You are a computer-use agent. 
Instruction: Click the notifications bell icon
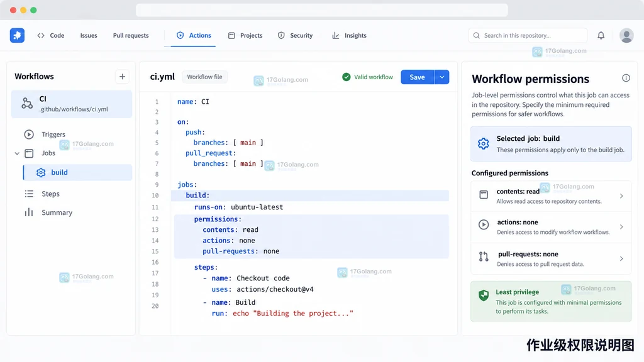601,35
